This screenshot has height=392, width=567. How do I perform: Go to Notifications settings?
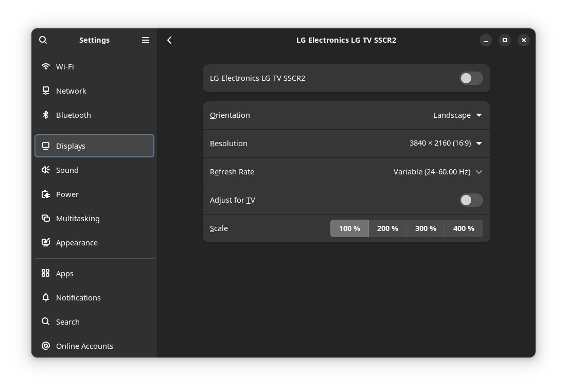pos(94,298)
